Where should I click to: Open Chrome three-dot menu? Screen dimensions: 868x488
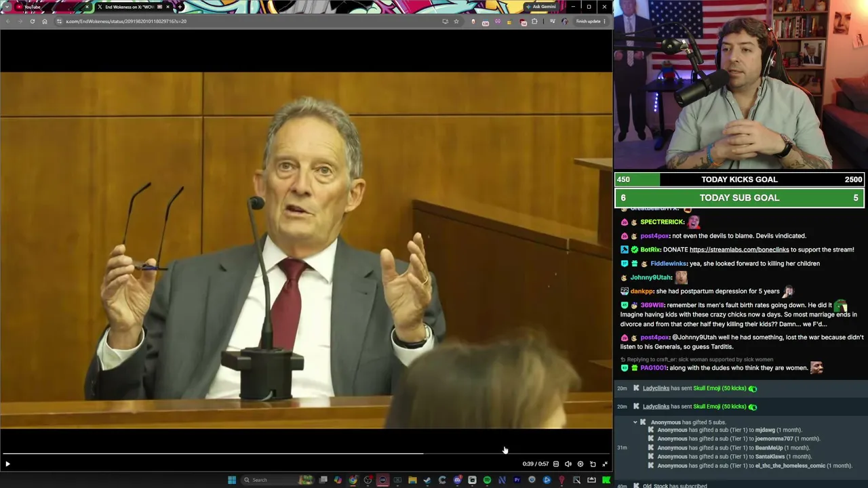604,21
